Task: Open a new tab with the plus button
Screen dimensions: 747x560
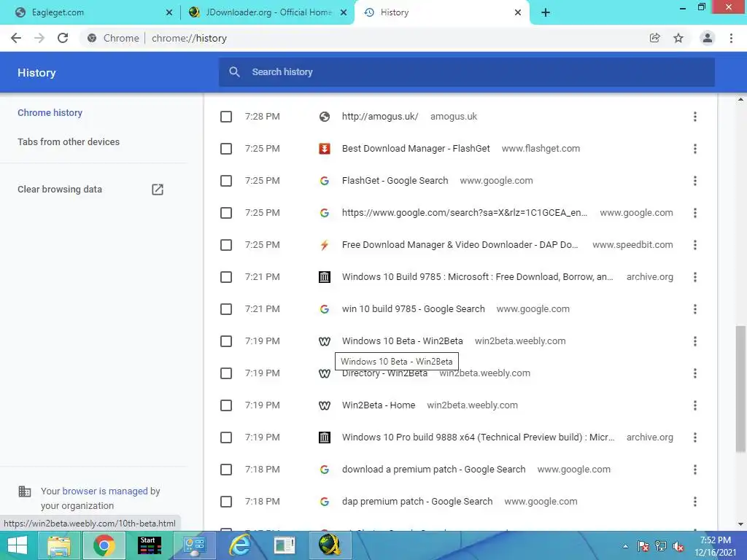Action: (546, 13)
